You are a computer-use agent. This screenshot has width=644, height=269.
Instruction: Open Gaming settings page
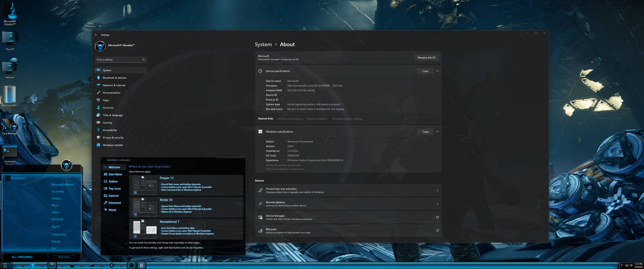coord(121,122)
